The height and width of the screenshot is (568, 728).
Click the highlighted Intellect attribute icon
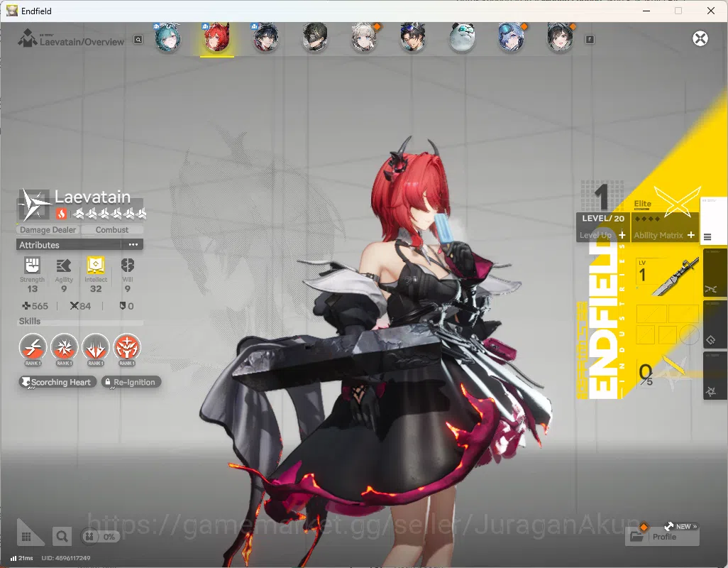tap(96, 266)
